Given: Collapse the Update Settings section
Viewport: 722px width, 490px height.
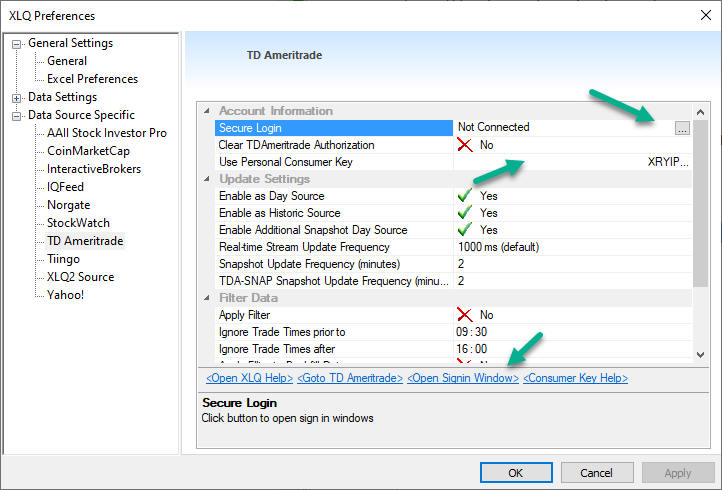Looking at the screenshot, I should point(207,179).
